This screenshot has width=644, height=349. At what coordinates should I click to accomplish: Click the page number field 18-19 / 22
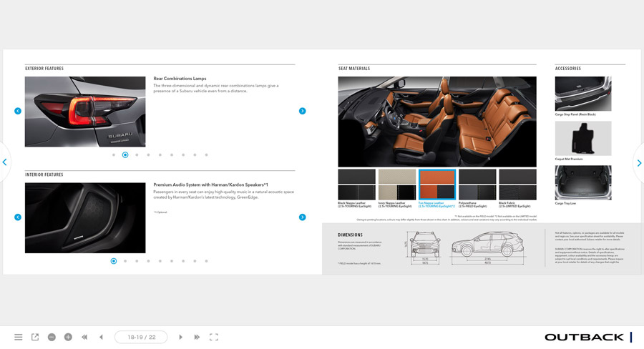pos(141,337)
